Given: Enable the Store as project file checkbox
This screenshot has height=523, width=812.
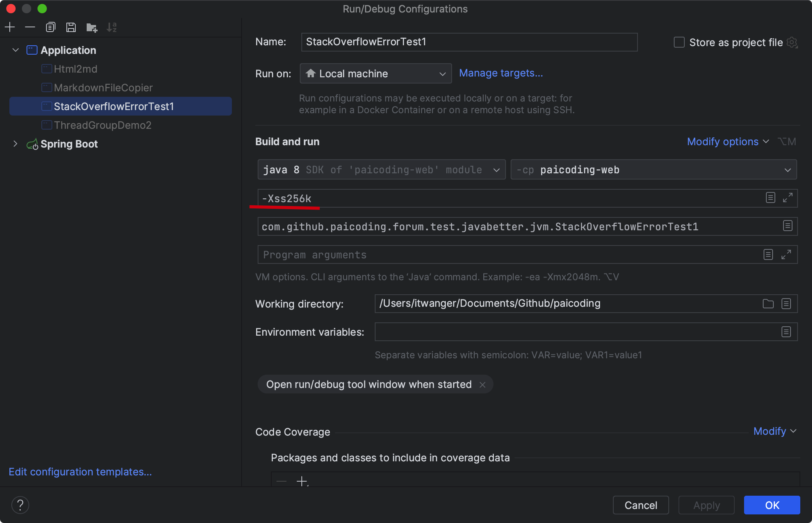Looking at the screenshot, I should [679, 42].
